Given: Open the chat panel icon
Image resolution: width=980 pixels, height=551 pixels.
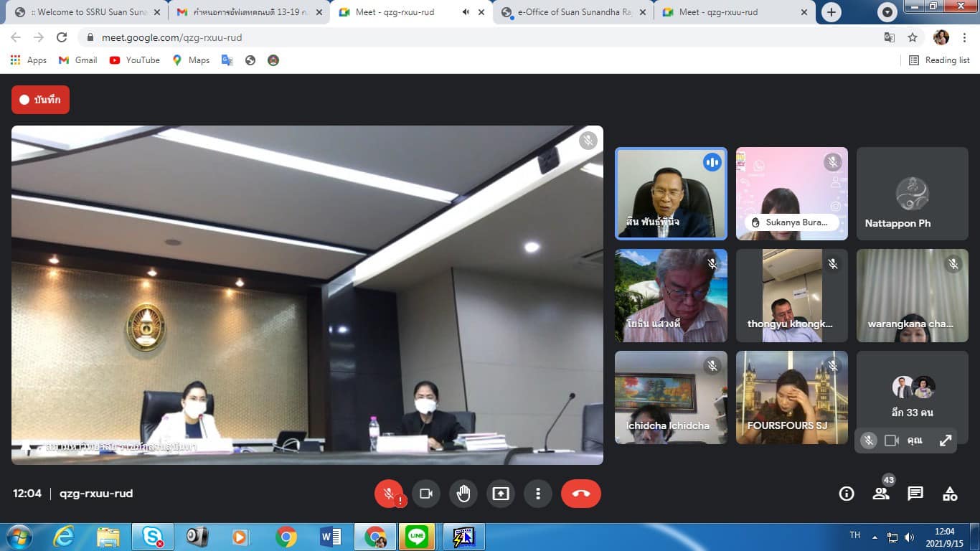Looking at the screenshot, I should [915, 494].
